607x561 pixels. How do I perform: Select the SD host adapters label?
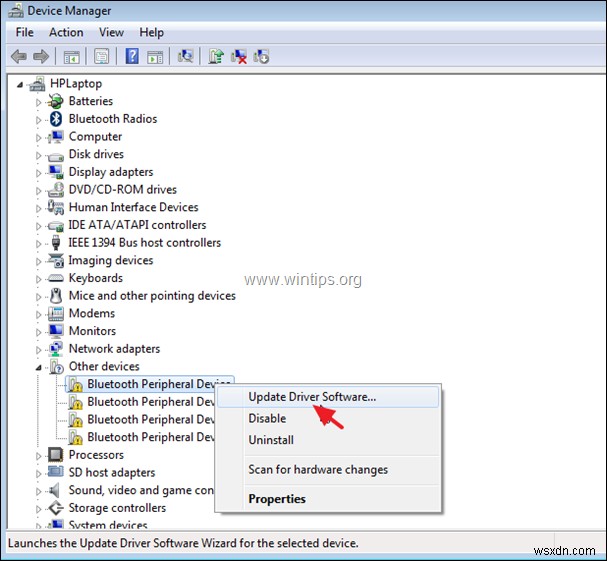click(112, 473)
